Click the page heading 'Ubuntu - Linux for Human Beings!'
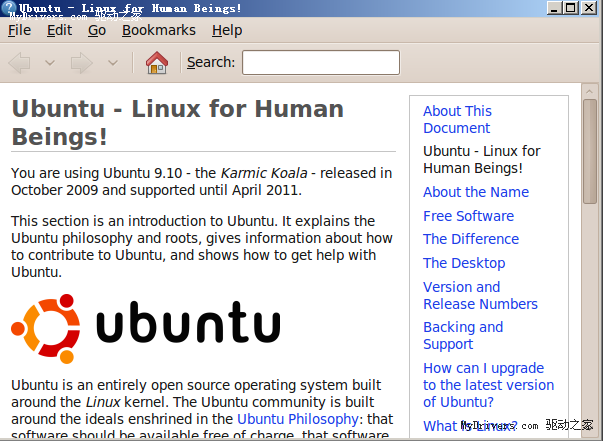 pos(177,123)
